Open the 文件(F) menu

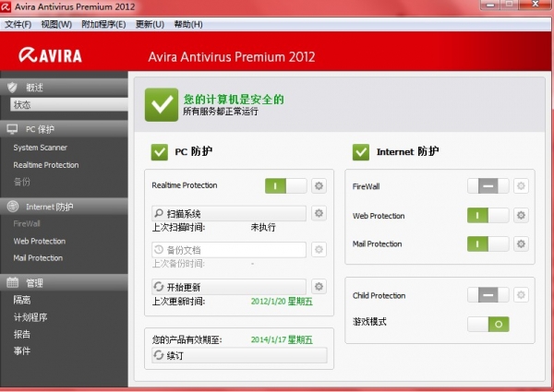(x=18, y=24)
